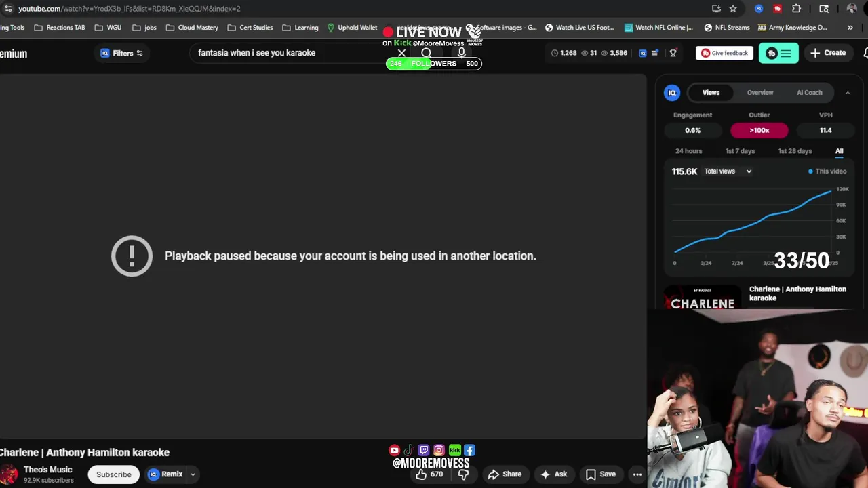Open the Chrome profile avatar
The image size is (868, 488).
pos(852,9)
